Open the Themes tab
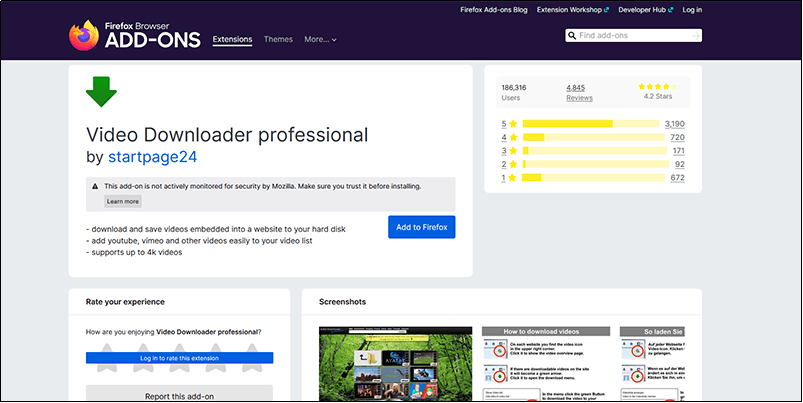Viewport: 803px width, 403px height. coord(278,39)
